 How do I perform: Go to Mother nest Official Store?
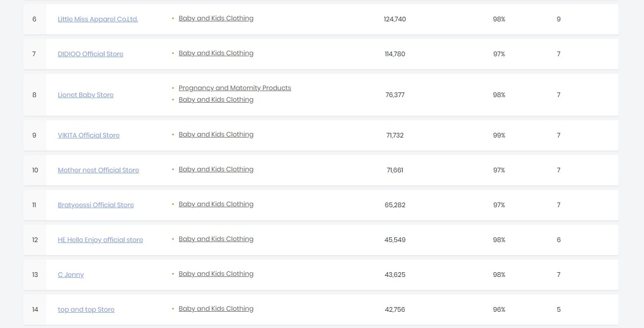[98, 170]
